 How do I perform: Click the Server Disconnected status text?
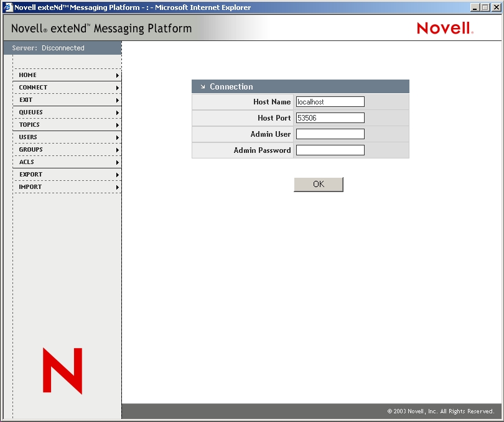click(x=48, y=48)
